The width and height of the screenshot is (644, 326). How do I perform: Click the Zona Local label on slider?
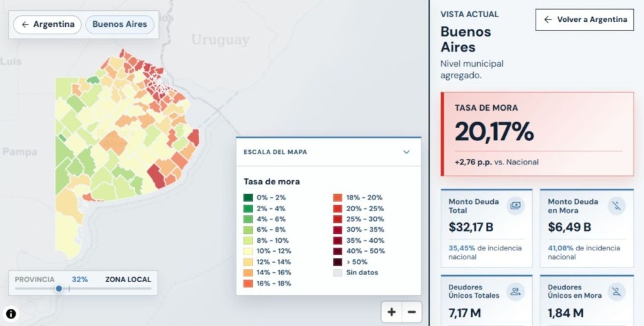coord(128,279)
